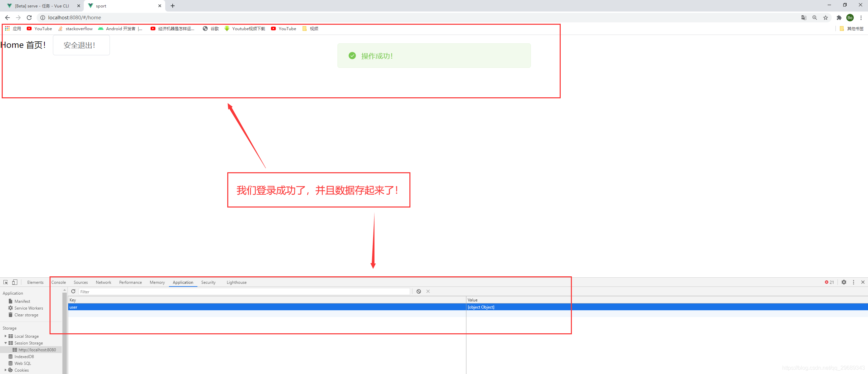Refresh the session storage key list
Viewport: 868px width, 374px height.
coord(73,291)
